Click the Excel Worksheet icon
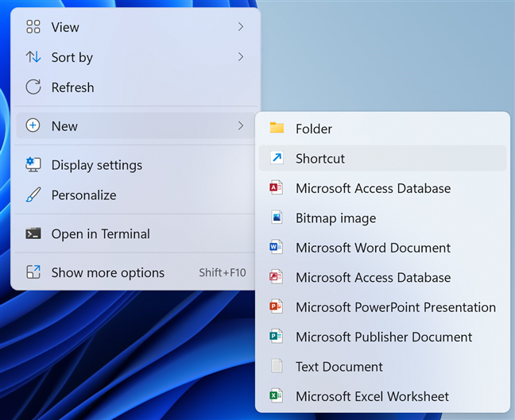The height and width of the screenshot is (420, 515). 276,395
